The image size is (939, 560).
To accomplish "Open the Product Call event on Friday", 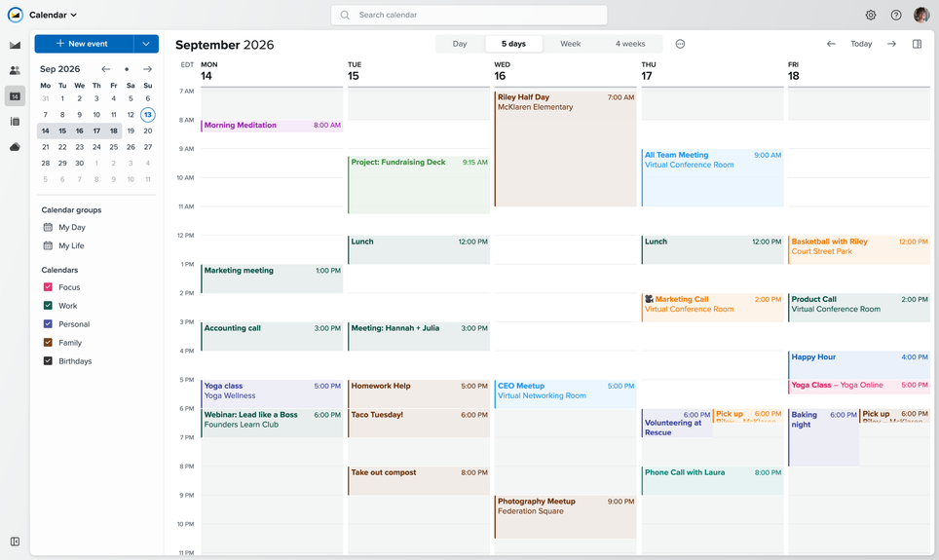I will point(859,307).
